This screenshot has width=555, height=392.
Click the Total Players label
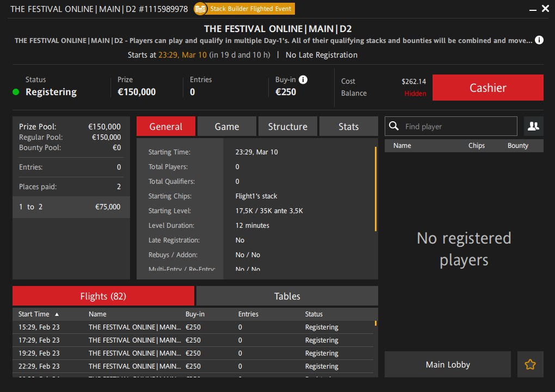tap(168, 166)
